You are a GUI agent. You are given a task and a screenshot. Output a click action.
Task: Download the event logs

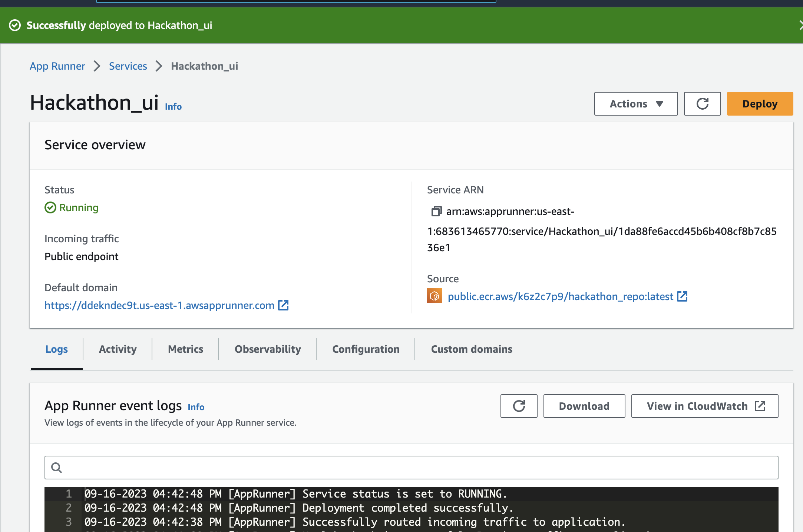coord(584,406)
